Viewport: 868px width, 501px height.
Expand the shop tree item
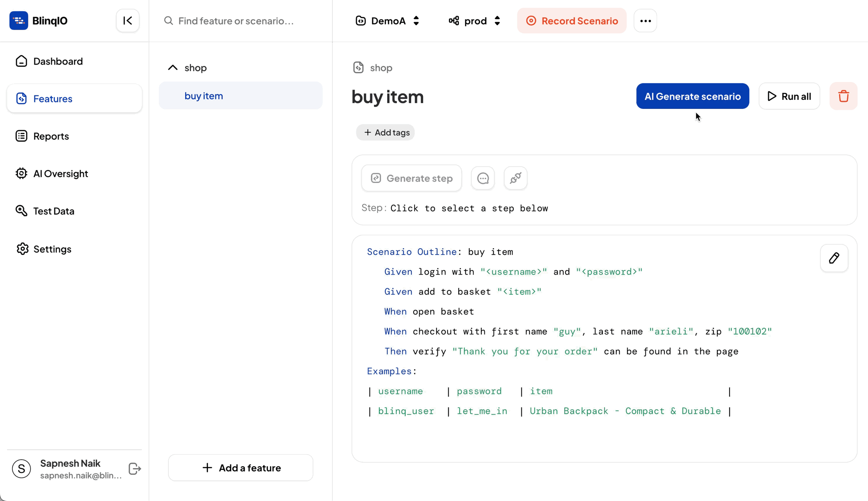point(172,67)
